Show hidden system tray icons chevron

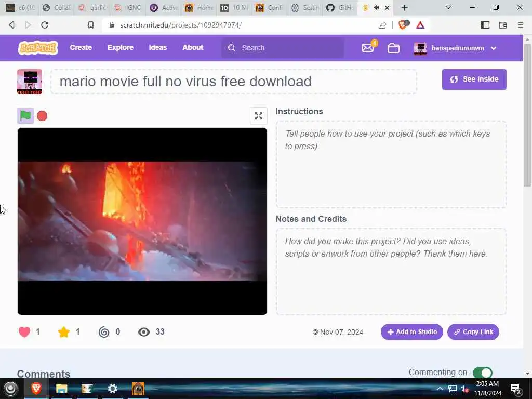click(x=440, y=389)
